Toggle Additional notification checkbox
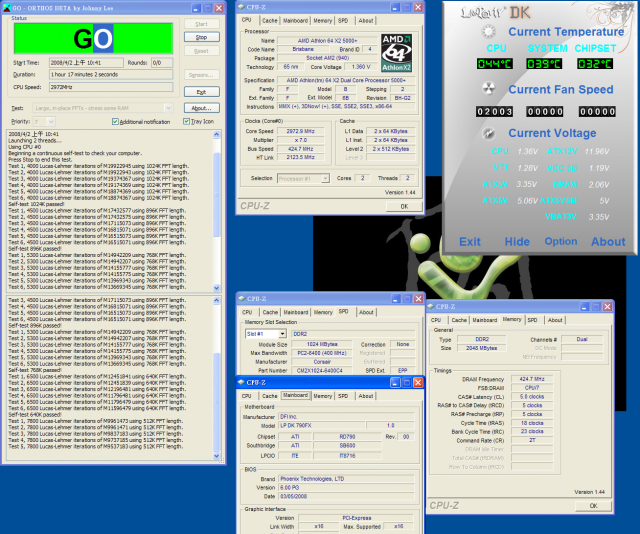 (115, 122)
